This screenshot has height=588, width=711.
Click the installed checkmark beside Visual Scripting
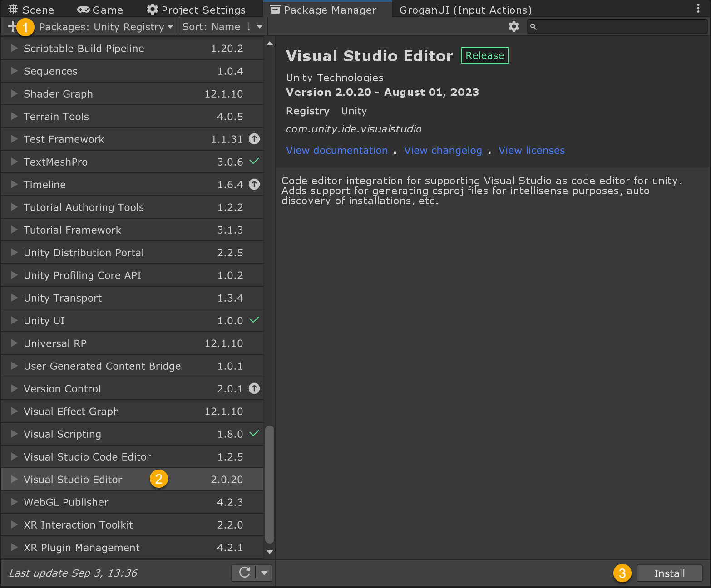coord(254,433)
